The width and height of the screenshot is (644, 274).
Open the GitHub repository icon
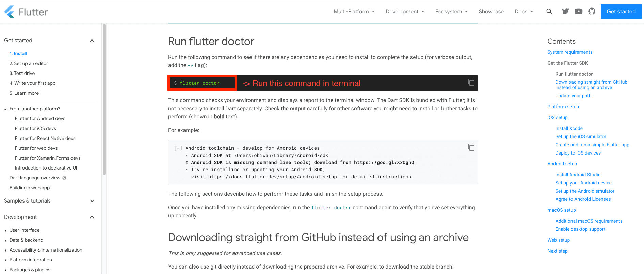coord(592,12)
